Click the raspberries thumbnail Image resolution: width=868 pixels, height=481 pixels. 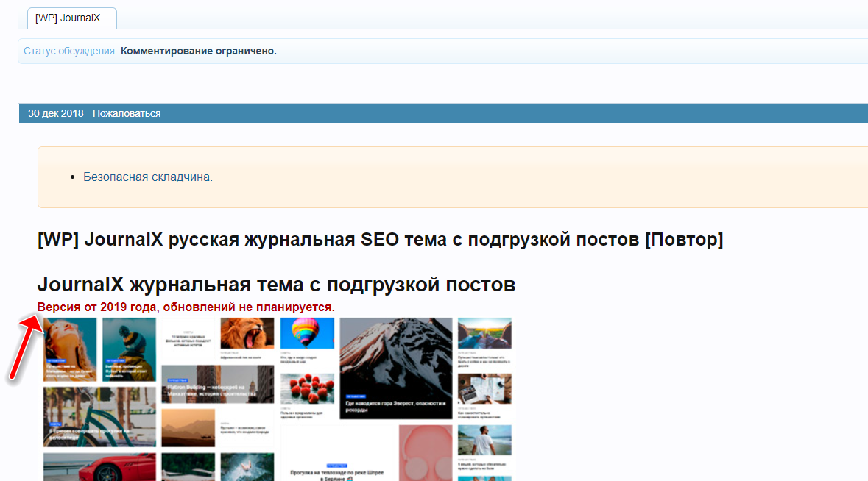click(x=307, y=388)
